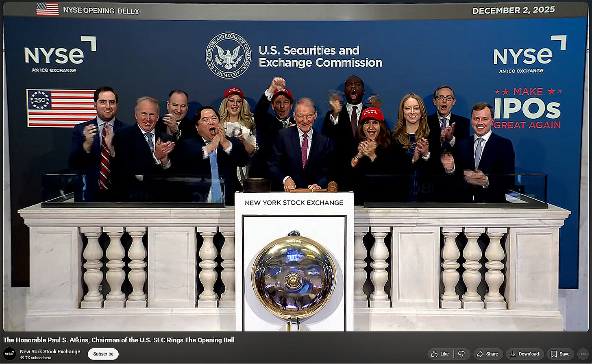Click the 49.7K subscribers text
The height and width of the screenshot is (364, 592).
pos(35,358)
